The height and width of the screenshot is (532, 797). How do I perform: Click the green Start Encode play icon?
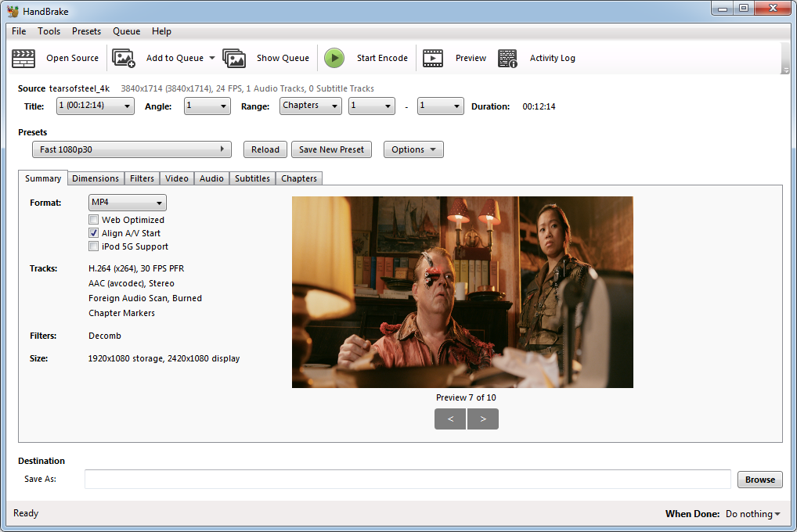pos(334,58)
